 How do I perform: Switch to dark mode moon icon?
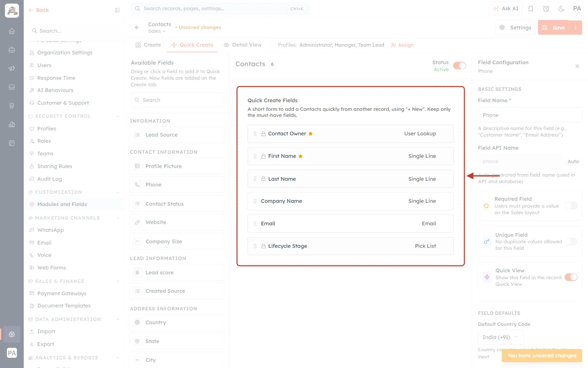pos(561,9)
